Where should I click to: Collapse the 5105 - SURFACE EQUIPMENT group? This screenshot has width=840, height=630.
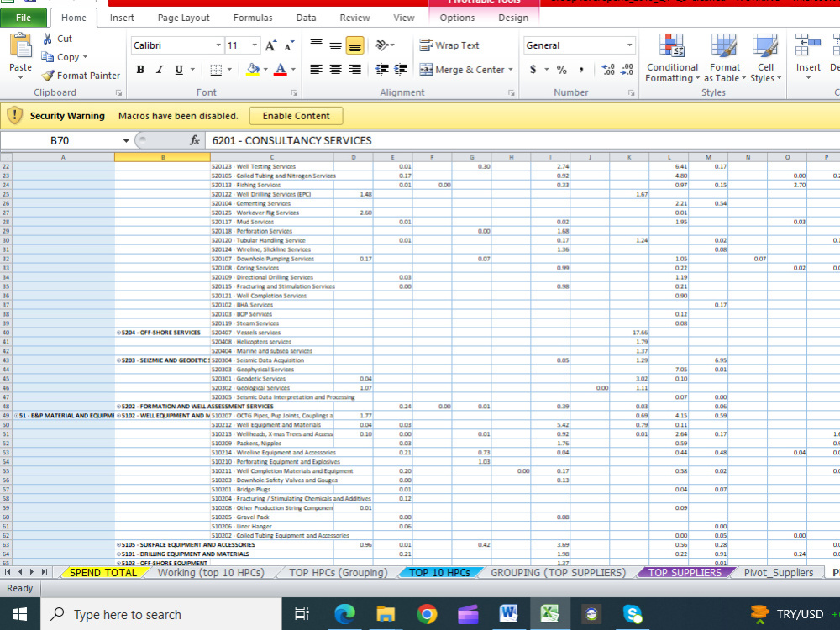118,545
